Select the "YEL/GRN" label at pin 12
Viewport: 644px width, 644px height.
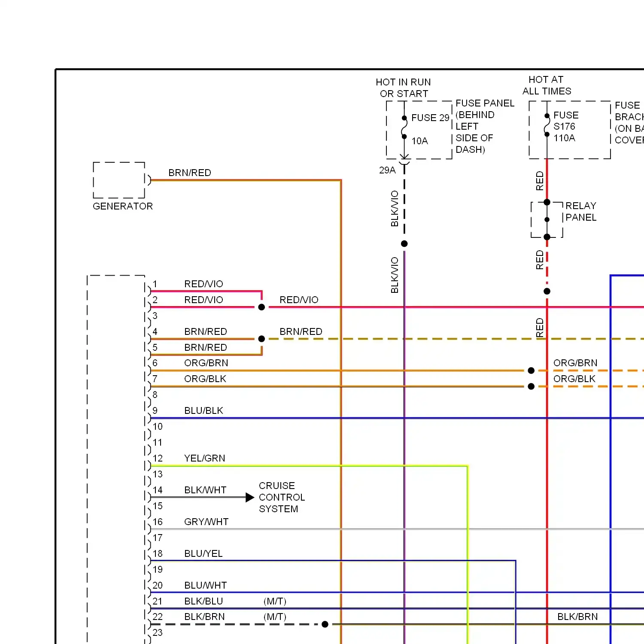pyautogui.click(x=205, y=458)
